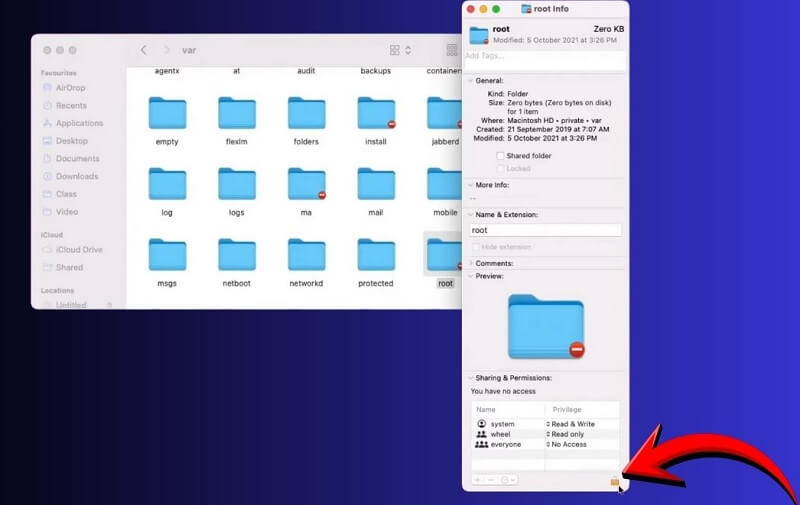Screen dimensions: 800x505
Task: Select the protected folder in Finder
Action: [376, 255]
